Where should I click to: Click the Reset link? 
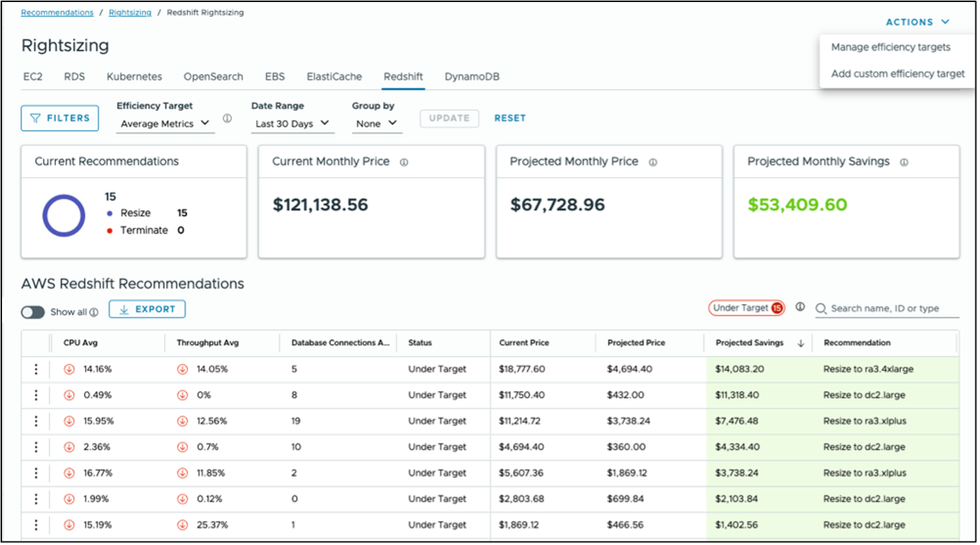click(510, 118)
